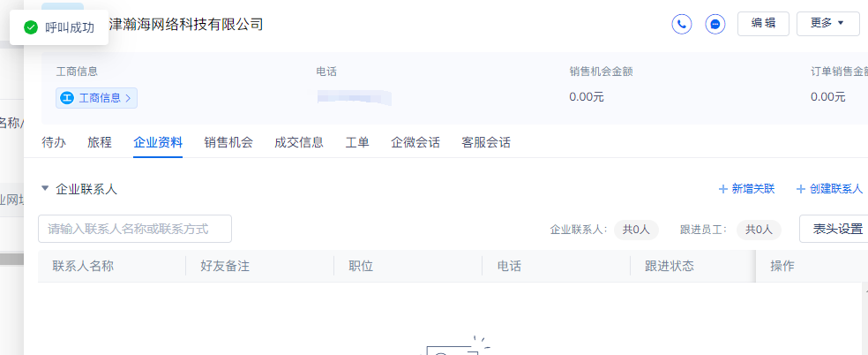
Task: Click the plus icon beside 创建联系人
Action: 800,189
